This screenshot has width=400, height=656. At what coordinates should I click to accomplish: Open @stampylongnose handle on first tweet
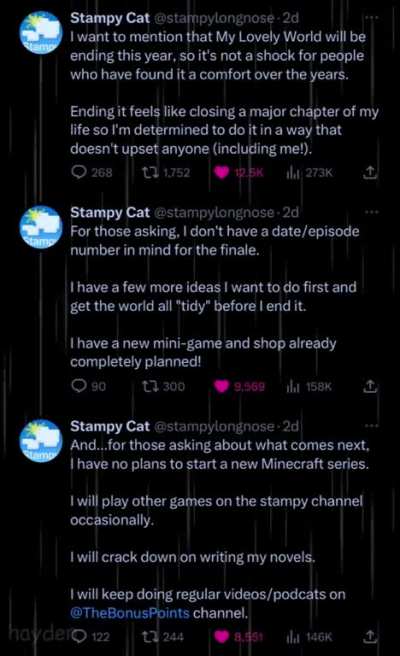coord(214,18)
